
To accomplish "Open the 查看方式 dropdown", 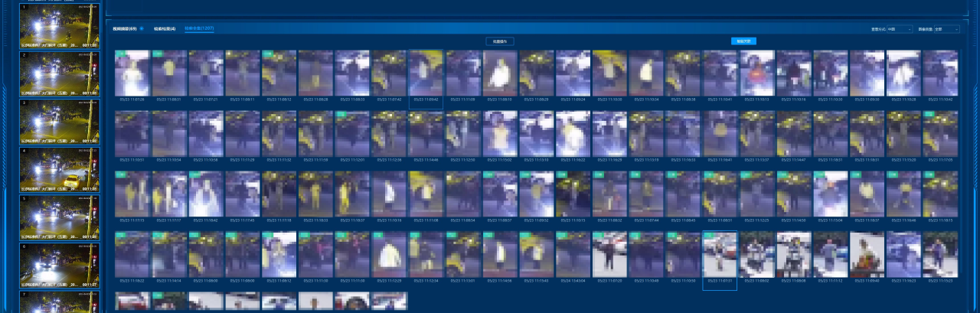I will (899, 29).
